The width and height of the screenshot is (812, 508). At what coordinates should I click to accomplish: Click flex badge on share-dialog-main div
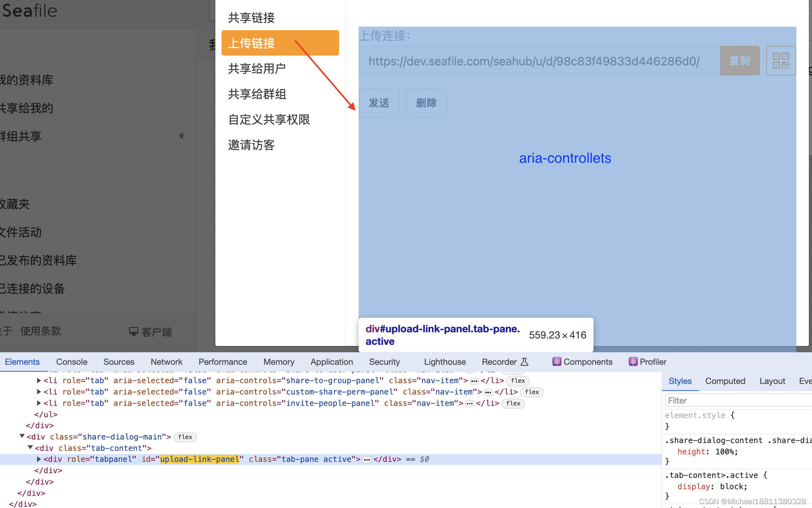[x=185, y=437]
